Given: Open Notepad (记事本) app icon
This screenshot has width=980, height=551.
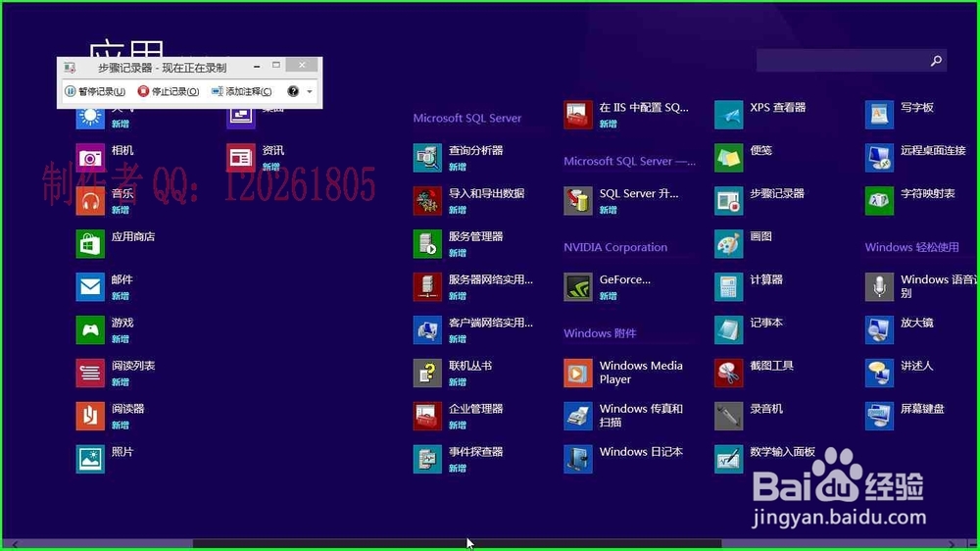Looking at the screenshot, I should pyautogui.click(x=729, y=330).
